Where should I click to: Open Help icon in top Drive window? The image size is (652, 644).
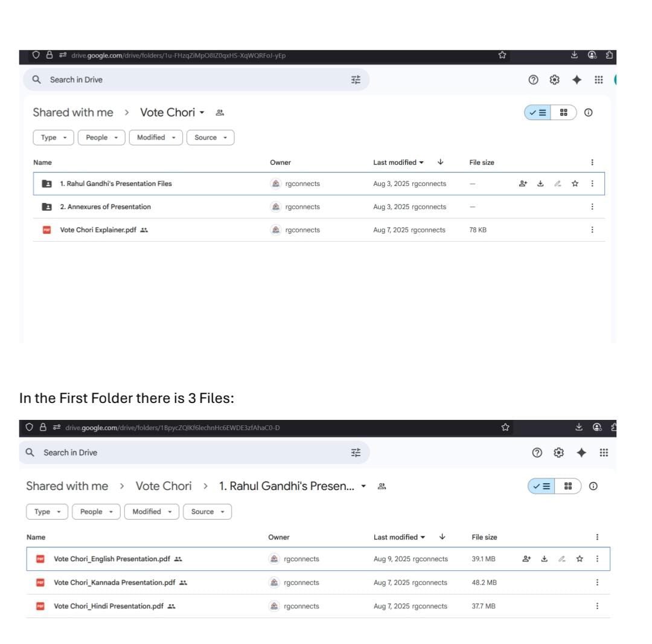[533, 80]
